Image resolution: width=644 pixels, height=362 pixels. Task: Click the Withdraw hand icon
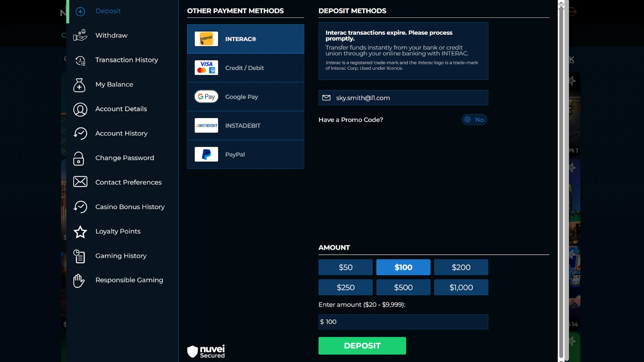point(80,35)
